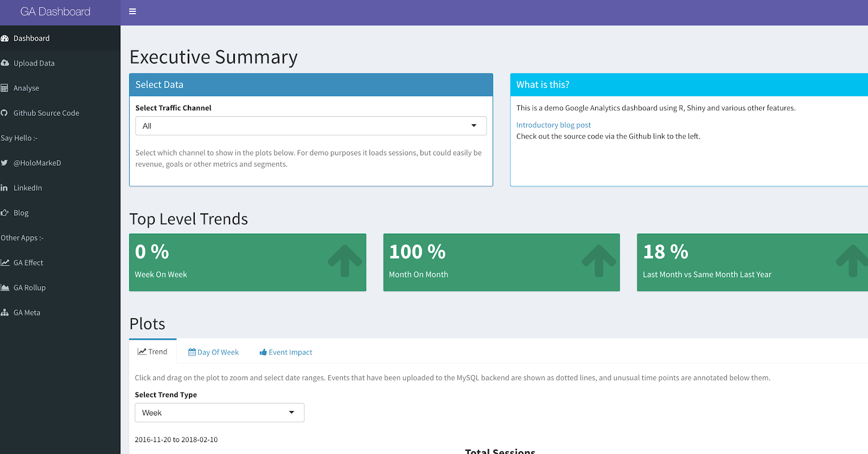Click the Other Apps :- sidebar header
The image size is (868, 454).
[22, 238]
